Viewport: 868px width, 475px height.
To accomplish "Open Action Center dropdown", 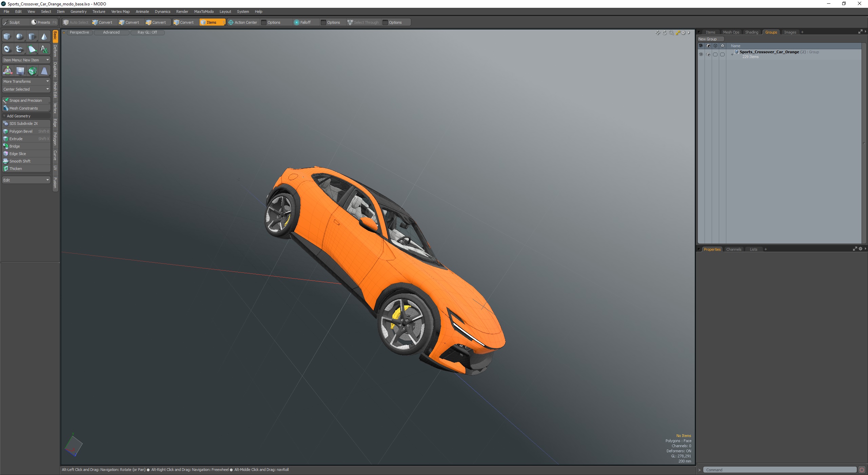I will pyautogui.click(x=243, y=22).
